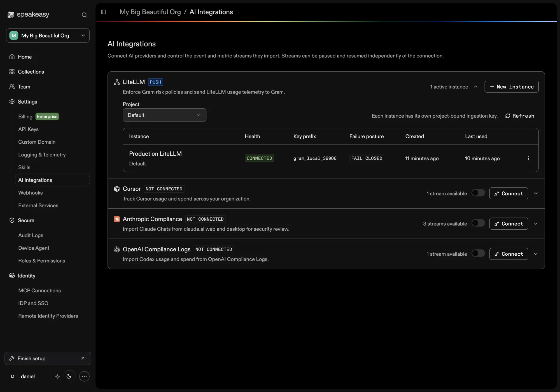Go to IDP and SSO
The height and width of the screenshot is (392, 560).
[x=33, y=303]
